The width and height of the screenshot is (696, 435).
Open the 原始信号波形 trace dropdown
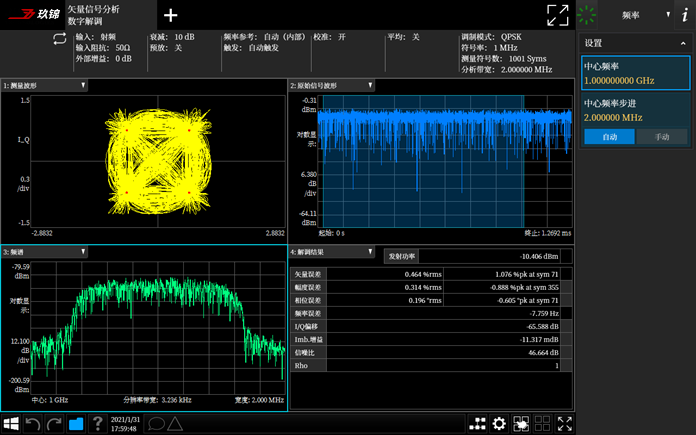coord(331,85)
